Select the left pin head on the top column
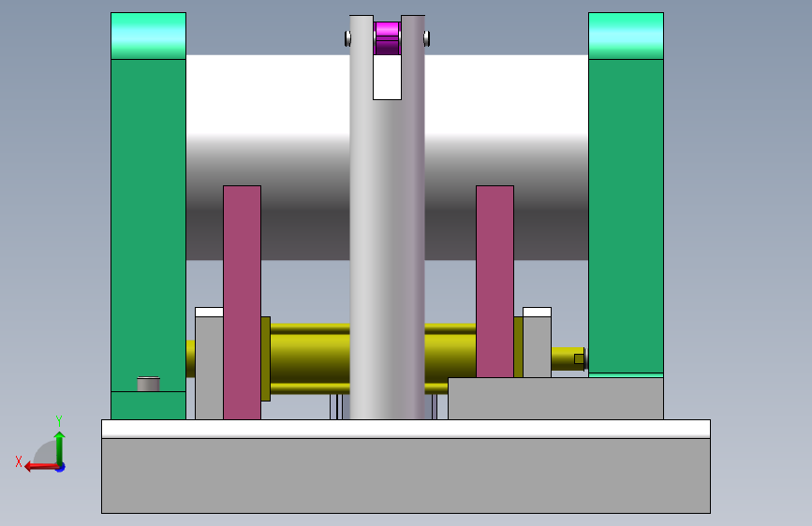The width and height of the screenshot is (812, 526). point(347,38)
